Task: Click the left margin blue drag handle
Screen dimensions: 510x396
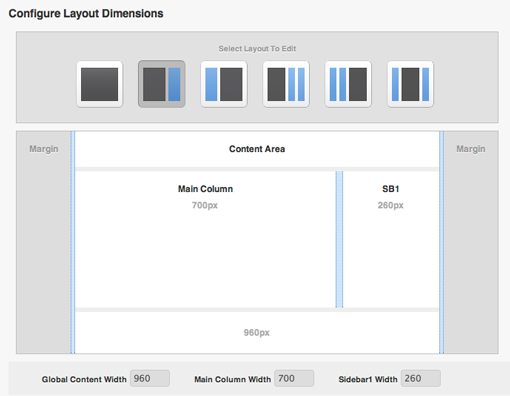Action: [73, 242]
